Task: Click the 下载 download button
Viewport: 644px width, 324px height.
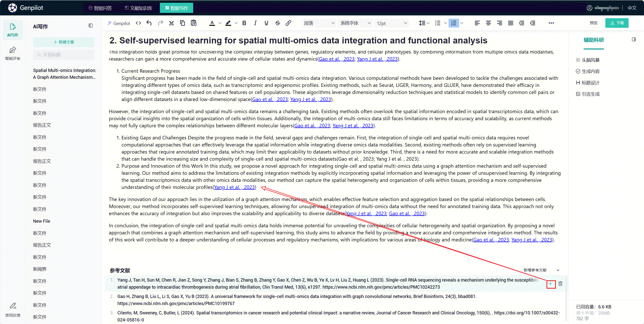Action: click(617, 23)
